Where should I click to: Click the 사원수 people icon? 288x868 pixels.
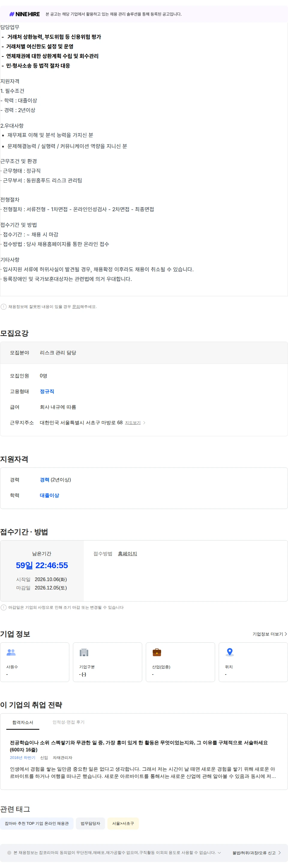tap(11, 652)
